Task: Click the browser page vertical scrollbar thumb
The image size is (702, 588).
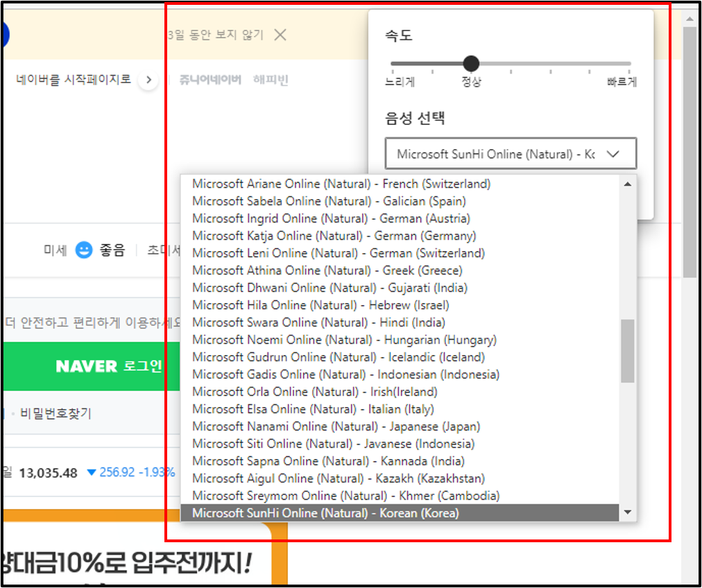Action: (x=690, y=152)
